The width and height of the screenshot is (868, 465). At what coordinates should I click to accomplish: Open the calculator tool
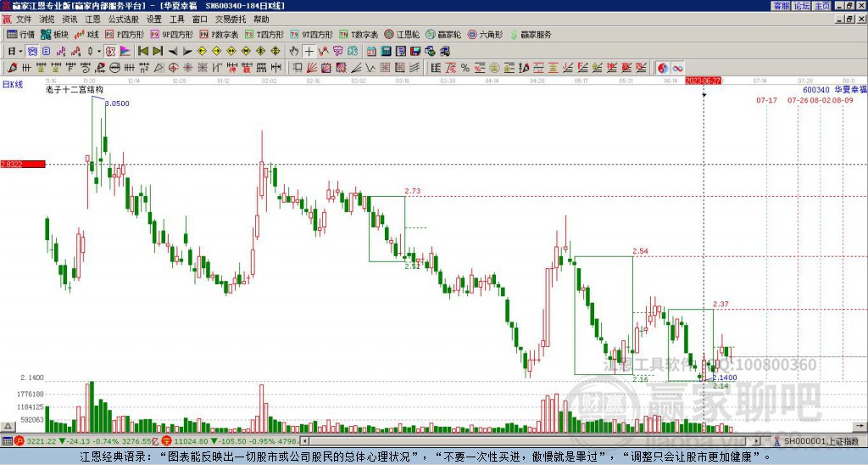(386, 52)
